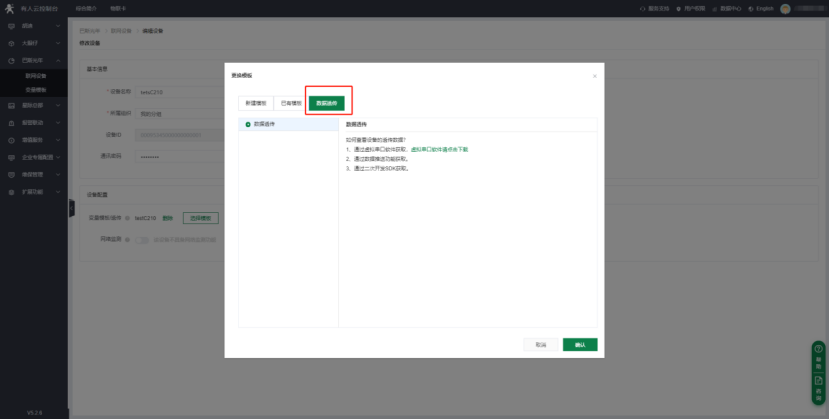830x419 pixels.
Task: Close the 更换模板 dialog with X
Action: coord(594,76)
